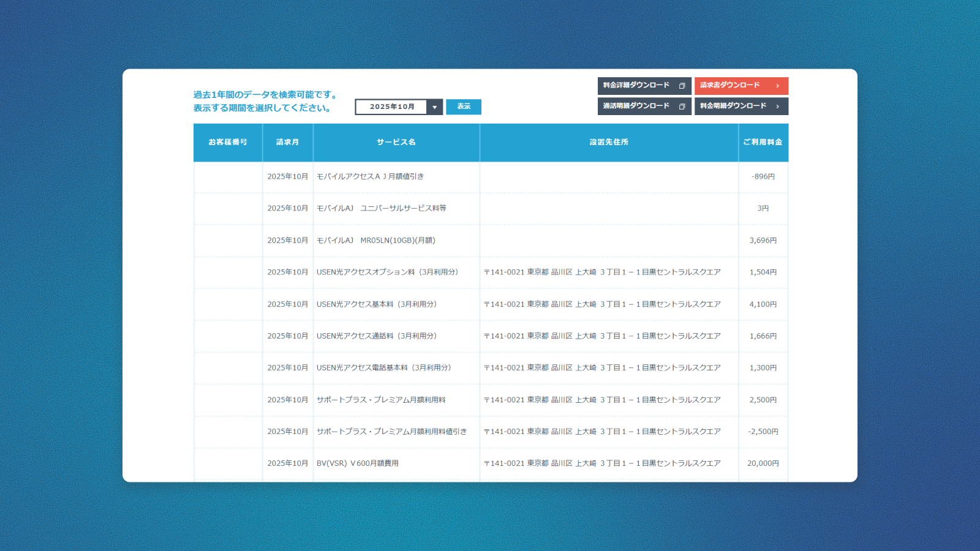Screen dimensions: 980x551
Task: Click address in USEN光アクセス通話料 row
Action: point(602,336)
